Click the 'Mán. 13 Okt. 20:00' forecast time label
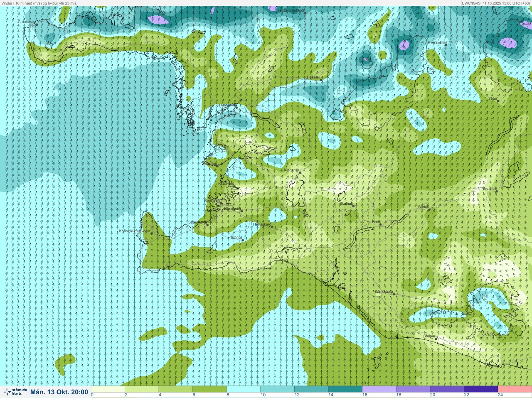 pos(59,392)
